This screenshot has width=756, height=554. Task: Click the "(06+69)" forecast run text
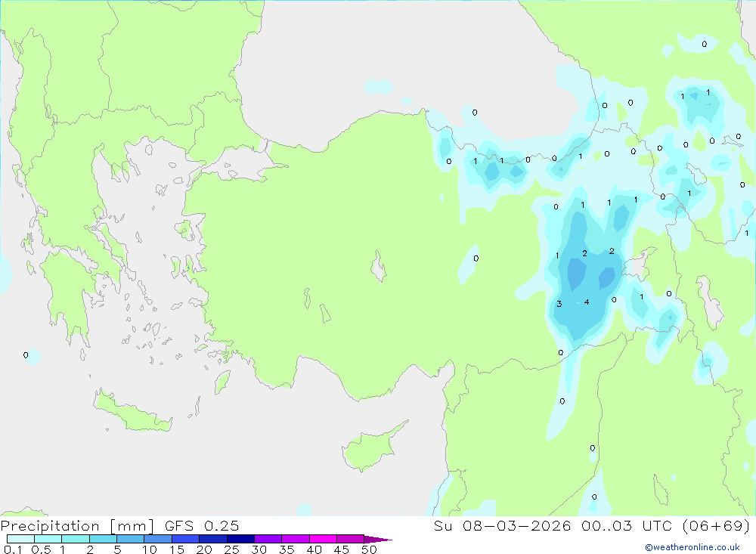(x=717, y=525)
